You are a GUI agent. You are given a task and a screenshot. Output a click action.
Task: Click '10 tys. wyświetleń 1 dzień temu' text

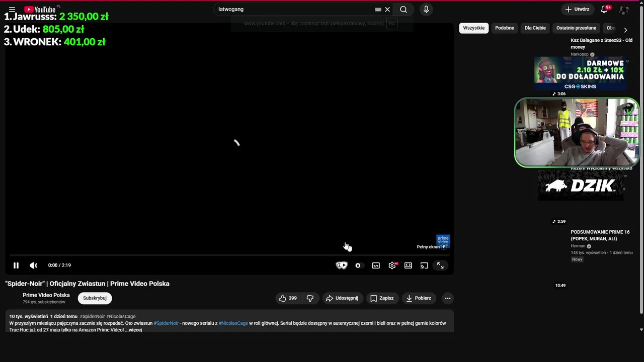coord(43,317)
